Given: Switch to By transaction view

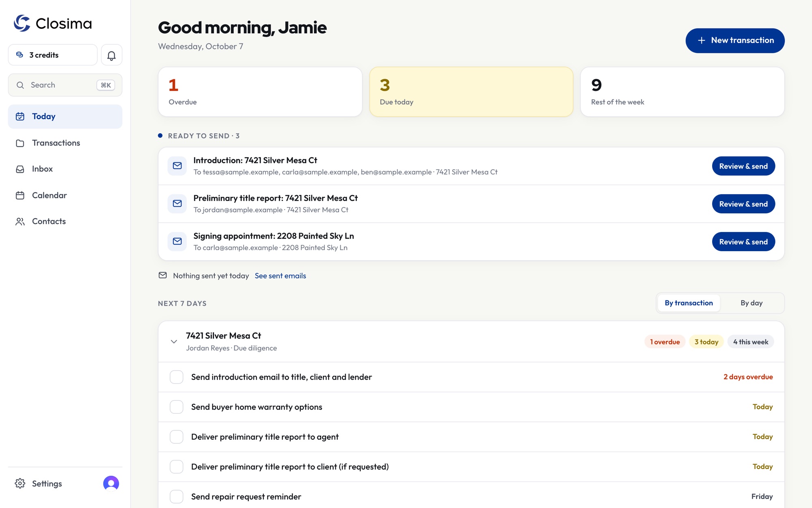Looking at the screenshot, I should (x=689, y=303).
